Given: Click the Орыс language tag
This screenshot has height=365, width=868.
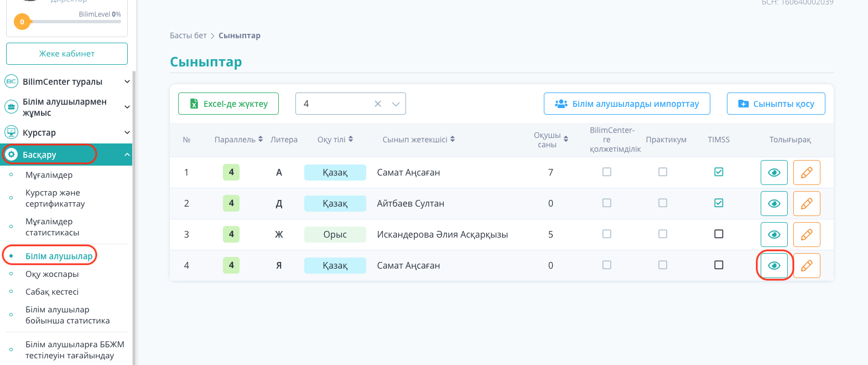Looking at the screenshot, I should pos(335,234).
